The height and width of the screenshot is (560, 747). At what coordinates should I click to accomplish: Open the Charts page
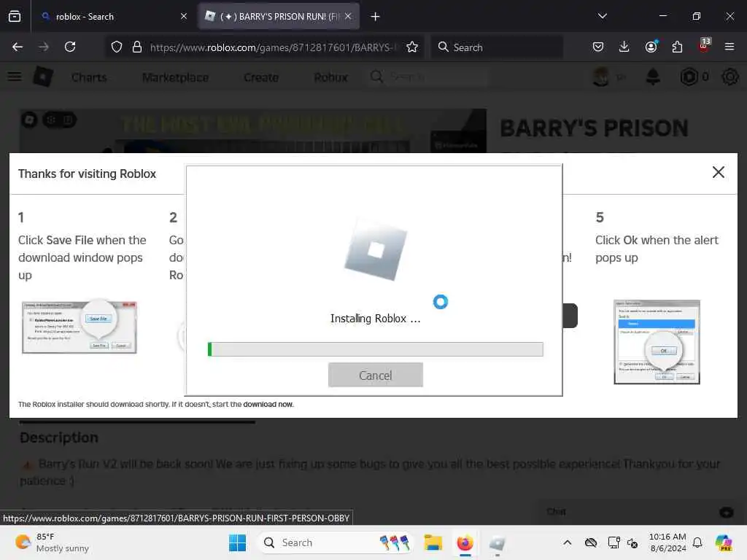click(x=89, y=77)
